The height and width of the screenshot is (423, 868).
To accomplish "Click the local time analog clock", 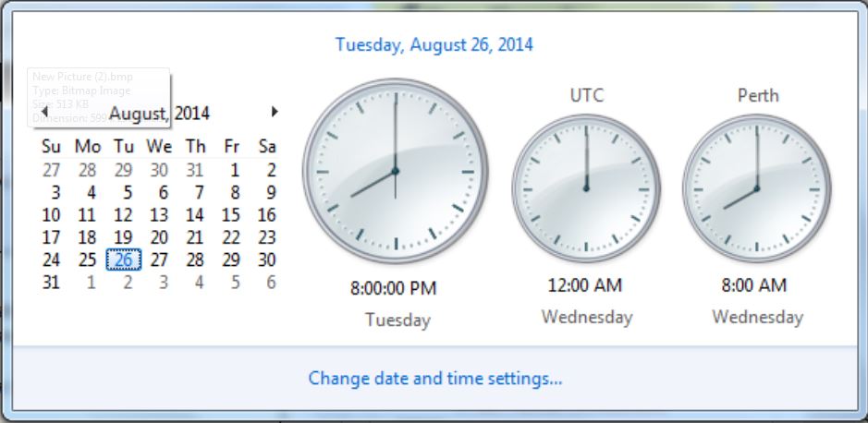I will pyautogui.click(x=395, y=172).
